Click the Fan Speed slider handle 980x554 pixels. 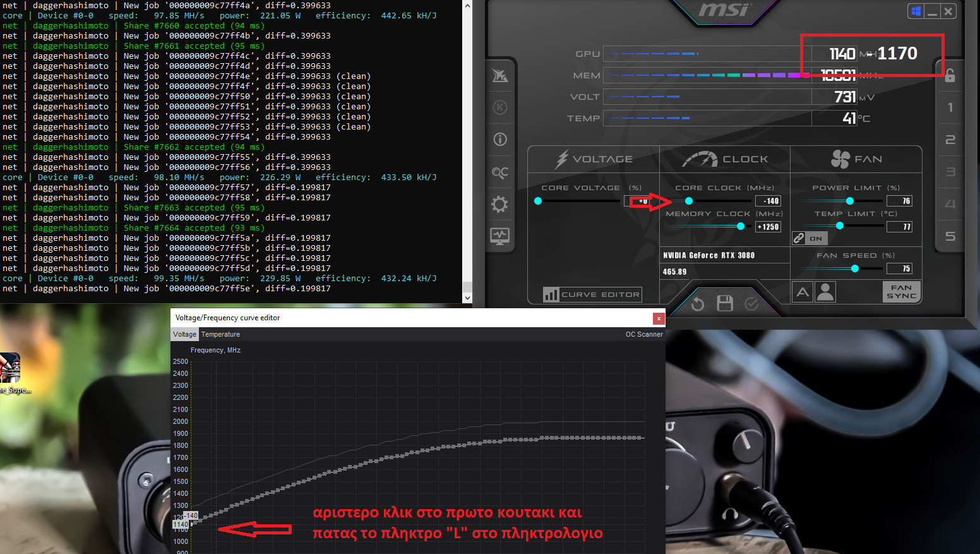[855, 268]
